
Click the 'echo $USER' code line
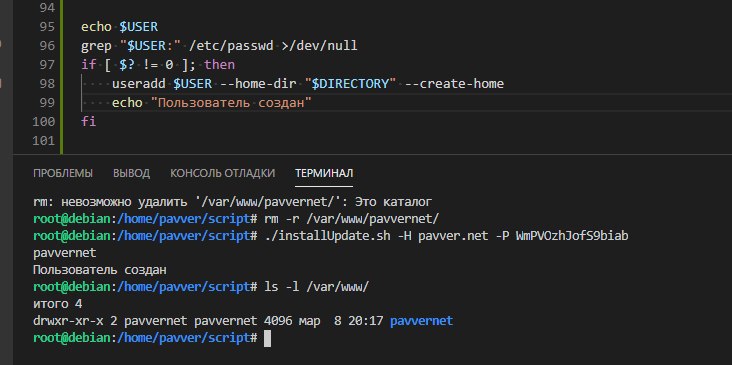coord(120,27)
